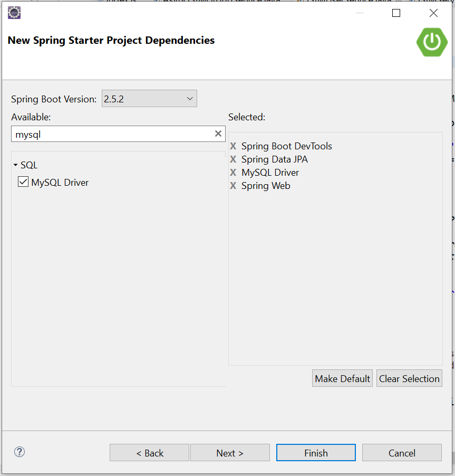Remove MySQL Driver from selected list X
This screenshot has width=455, height=476.
click(x=233, y=173)
